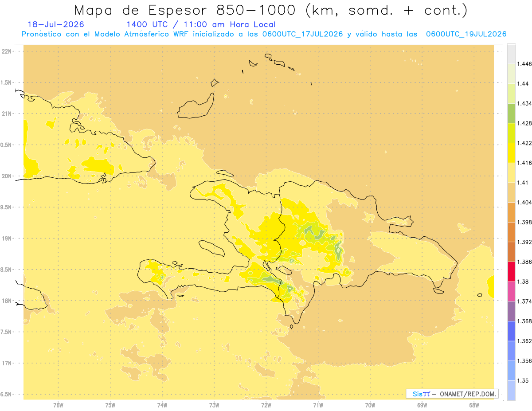
Task: Click the bright yellow colorbar segment between 1.416 and 1.422
Action: (511, 153)
